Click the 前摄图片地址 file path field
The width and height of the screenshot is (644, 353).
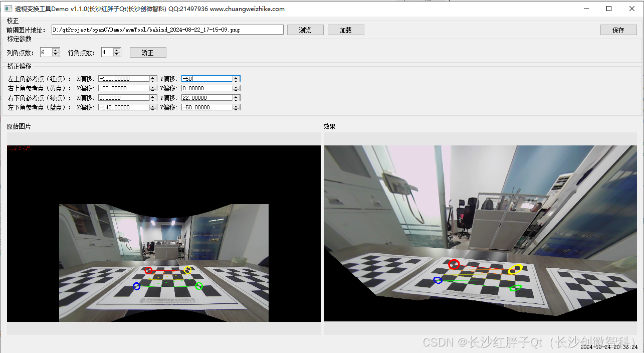167,30
